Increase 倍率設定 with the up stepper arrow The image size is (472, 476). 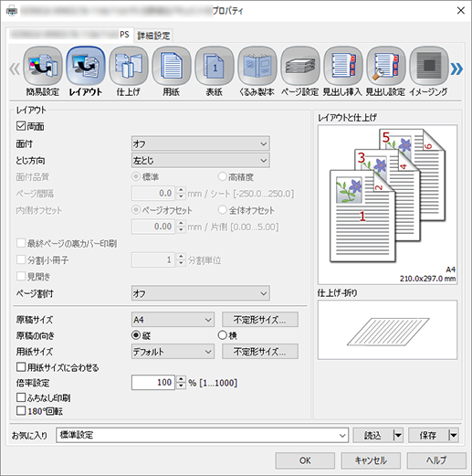click(181, 379)
